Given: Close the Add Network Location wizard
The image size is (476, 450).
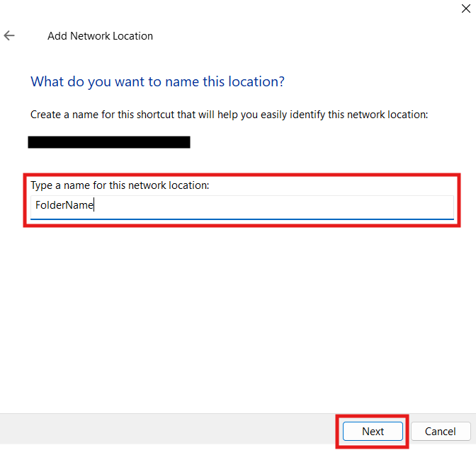Looking at the screenshot, I should pos(463,8).
